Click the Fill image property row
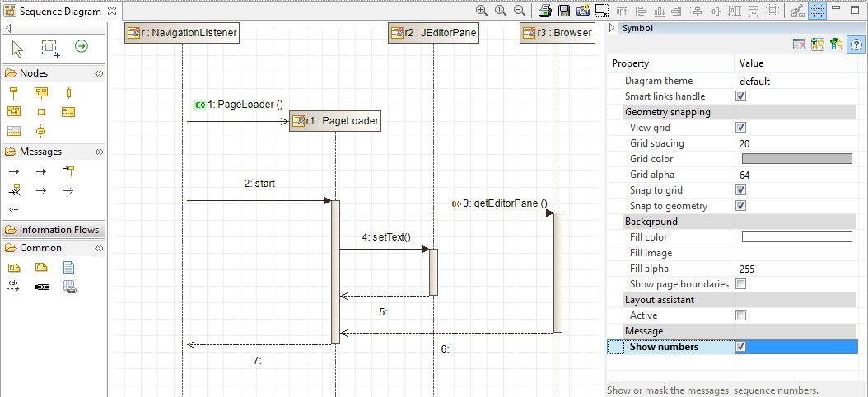The image size is (868, 397). pyautogui.click(x=732, y=253)
